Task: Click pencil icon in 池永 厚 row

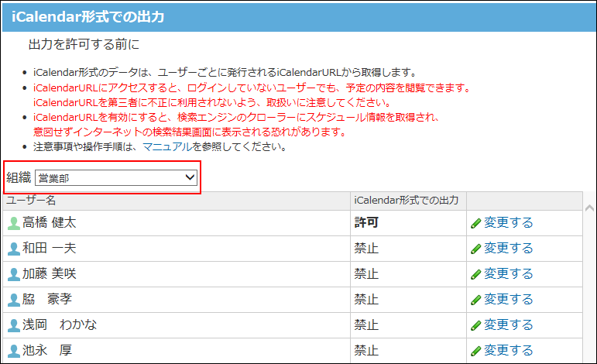Action: pos(476,351)
